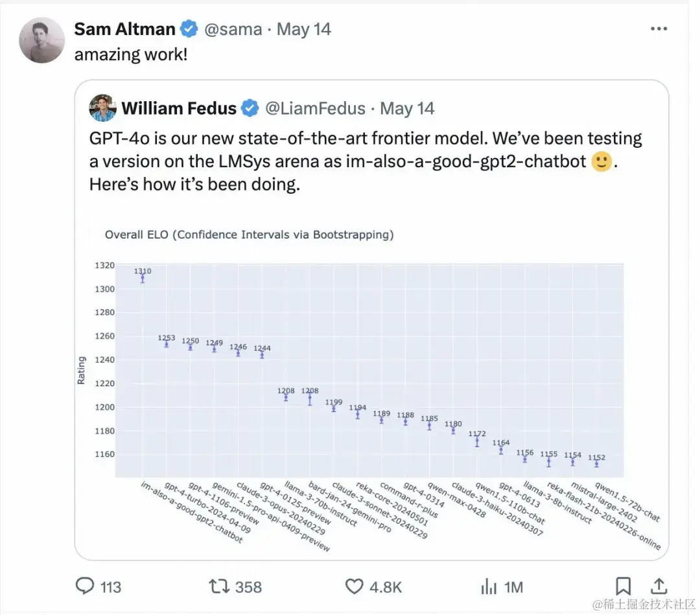Screen dimensions: 700x615
Task: Open the @LiamFedus handle link
Action: [315, 108]
